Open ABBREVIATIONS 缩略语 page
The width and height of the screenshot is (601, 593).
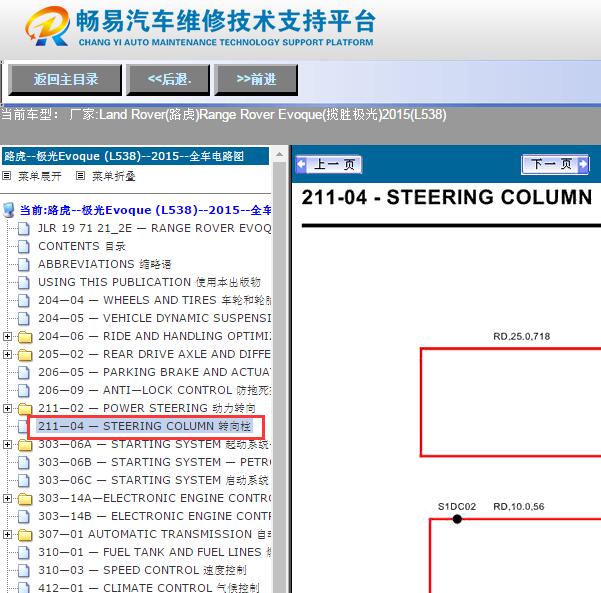click(x=105, y=264)
